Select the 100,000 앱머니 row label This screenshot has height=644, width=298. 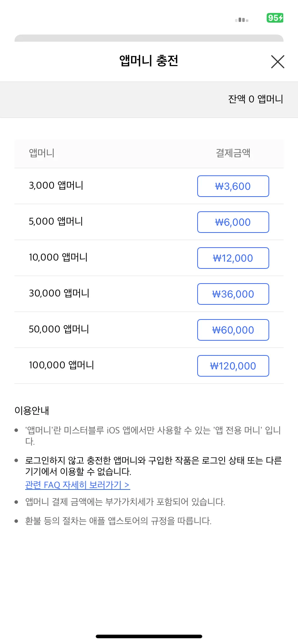point(61,365)
